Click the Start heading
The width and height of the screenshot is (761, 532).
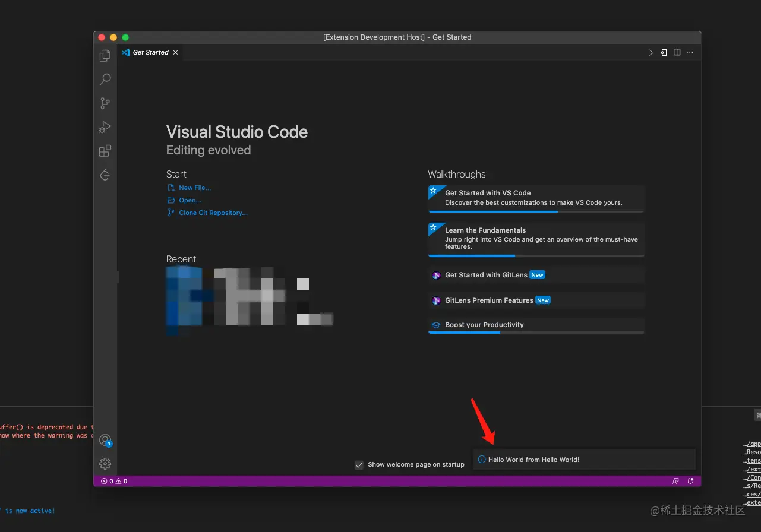(x=176, y=174)
